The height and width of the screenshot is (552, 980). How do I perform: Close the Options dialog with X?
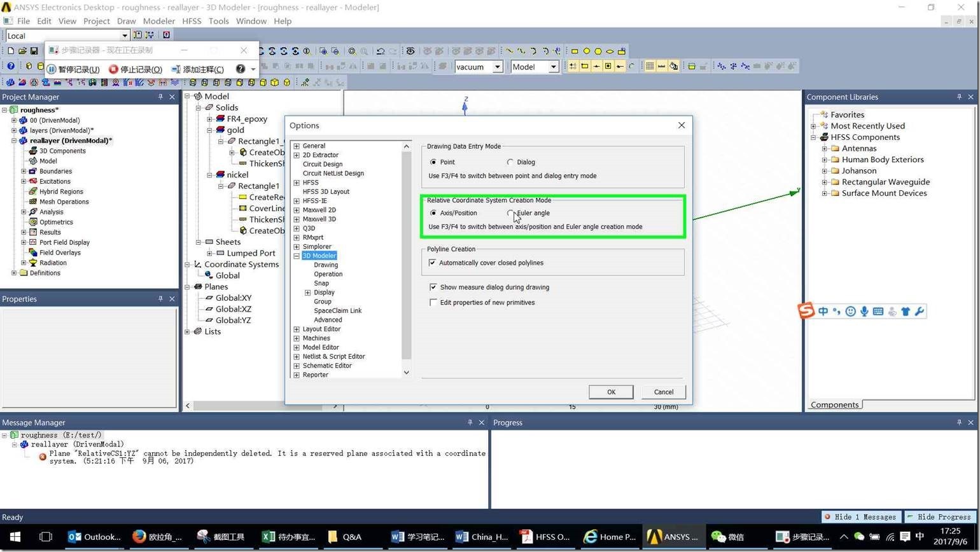coord(682,125)
